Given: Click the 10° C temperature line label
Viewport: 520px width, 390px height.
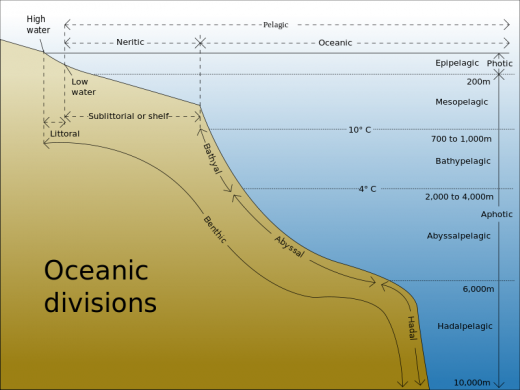Looking at the screenshot, I should [x=360, y=130].
